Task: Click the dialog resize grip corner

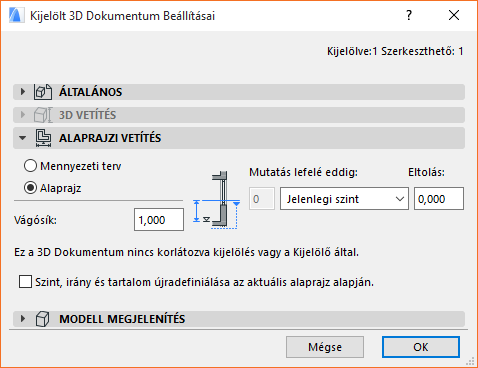Action: (470, 361)
